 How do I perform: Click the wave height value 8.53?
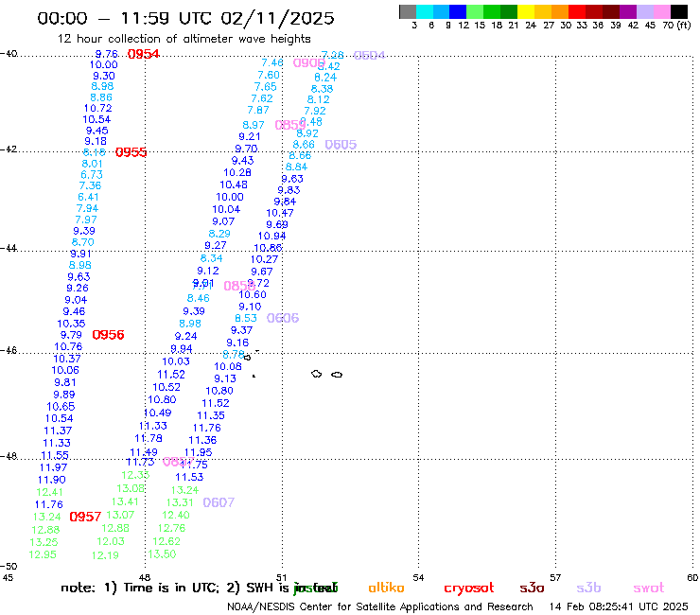(x=246, y=318)
